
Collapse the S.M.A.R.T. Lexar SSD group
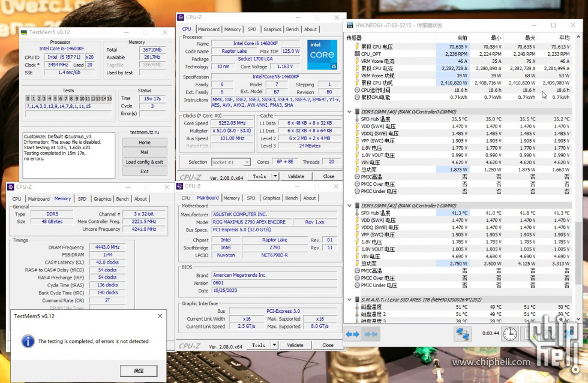(349, 300)
